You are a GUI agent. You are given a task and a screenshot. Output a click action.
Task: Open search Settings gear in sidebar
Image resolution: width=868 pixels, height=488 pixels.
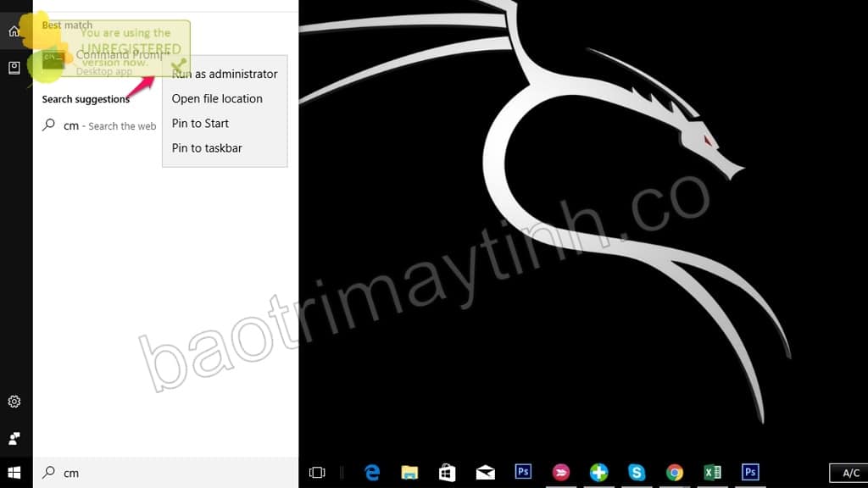point(14,402)
